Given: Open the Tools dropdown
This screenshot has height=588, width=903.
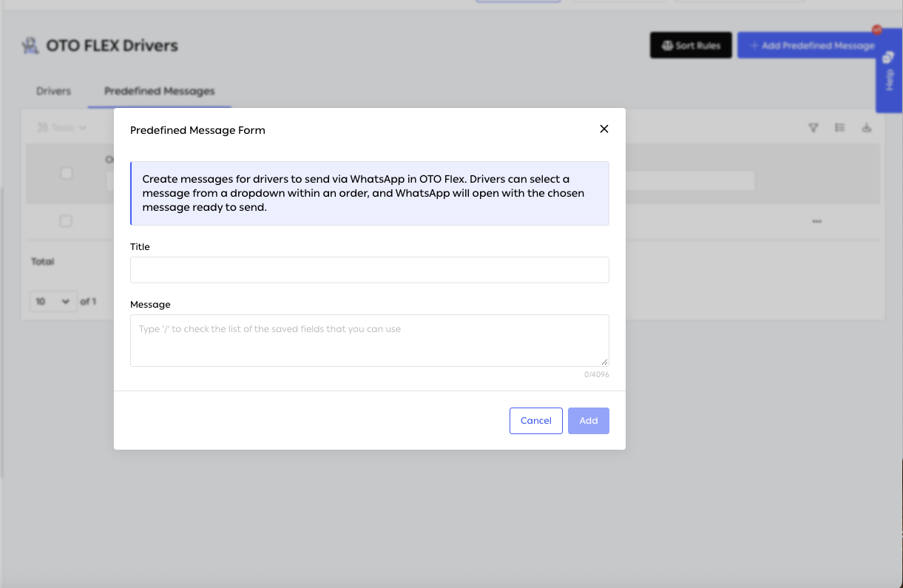Looking at the screenshot, I should (62, 128).
